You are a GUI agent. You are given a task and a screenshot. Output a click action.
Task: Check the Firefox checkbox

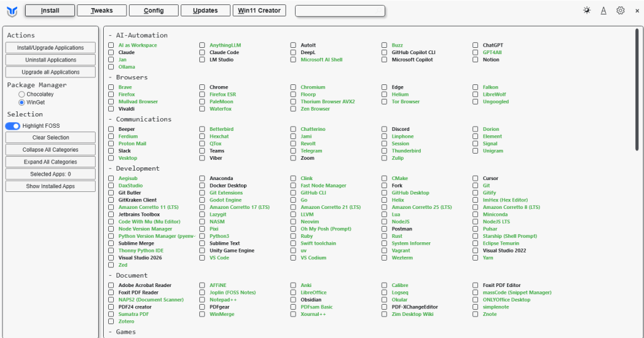(x=111, y=94)
